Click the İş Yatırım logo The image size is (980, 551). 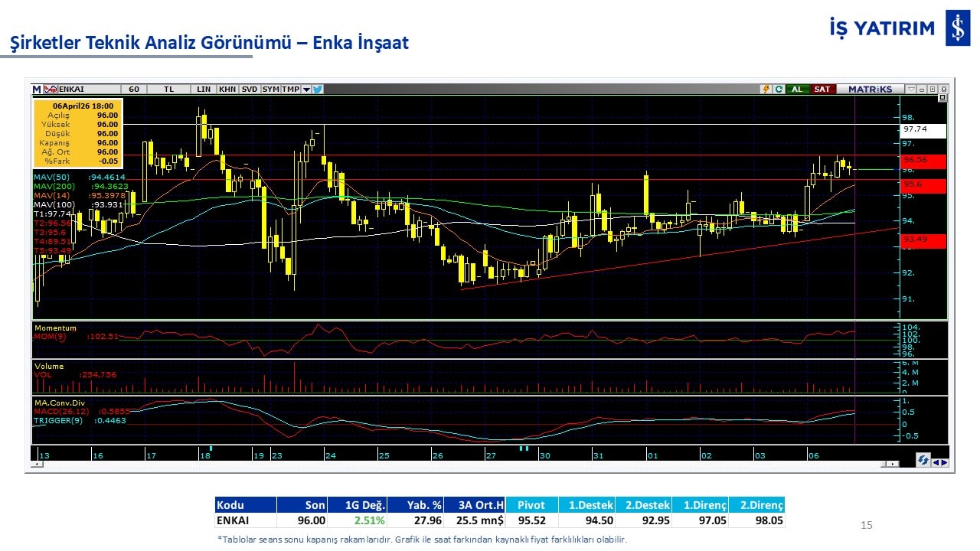pos(957,28)
